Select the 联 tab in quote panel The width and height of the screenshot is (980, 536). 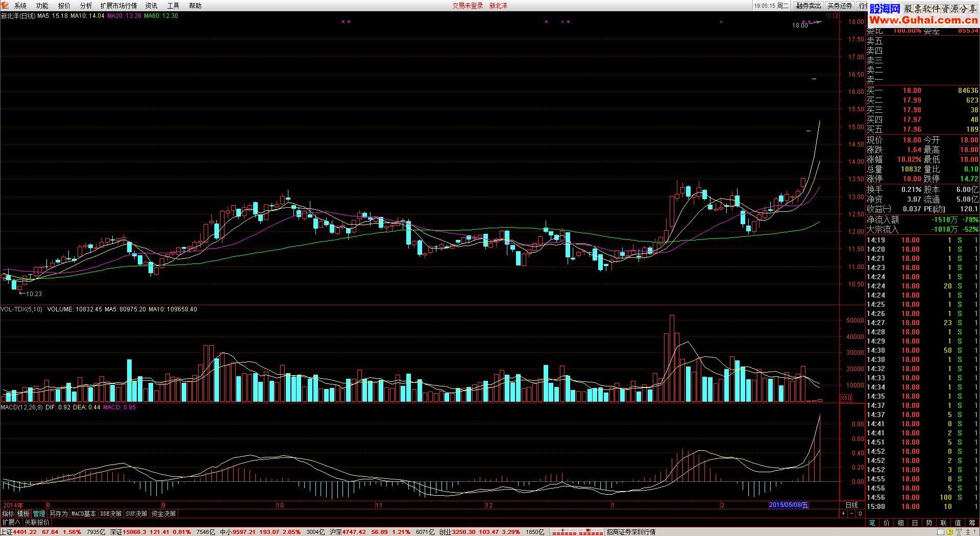coord(943,523)
